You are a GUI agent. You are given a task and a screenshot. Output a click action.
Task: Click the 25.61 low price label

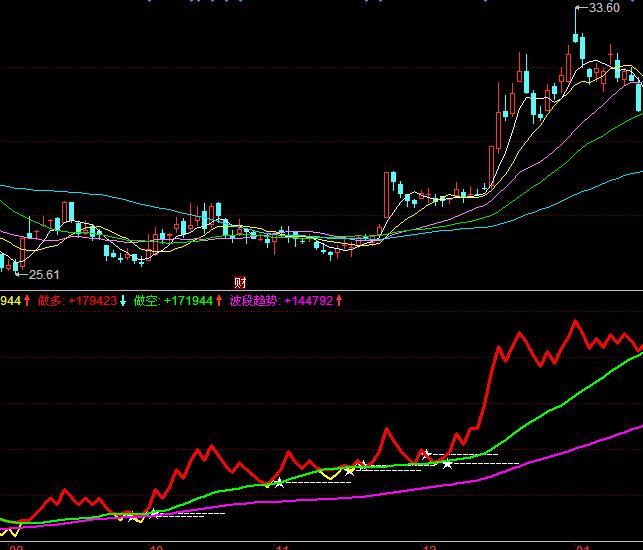[44, 275]
